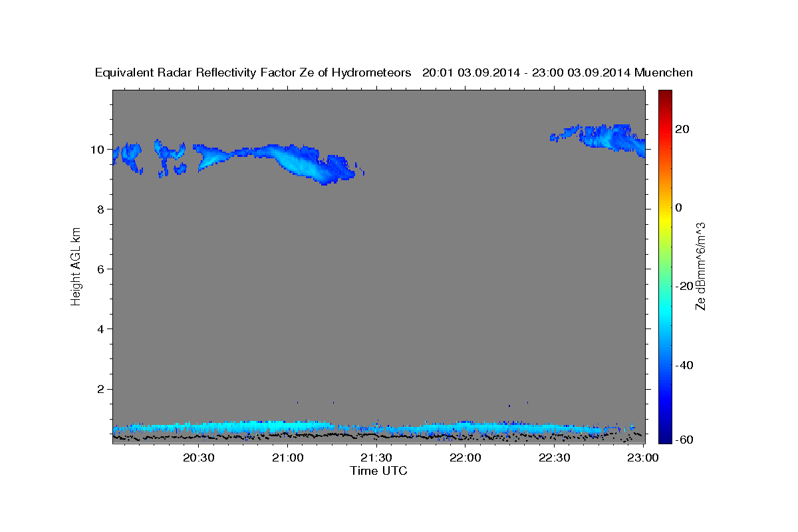Click the '20:30' time tick label
This screenshot has width=798, height=532.
199,458
